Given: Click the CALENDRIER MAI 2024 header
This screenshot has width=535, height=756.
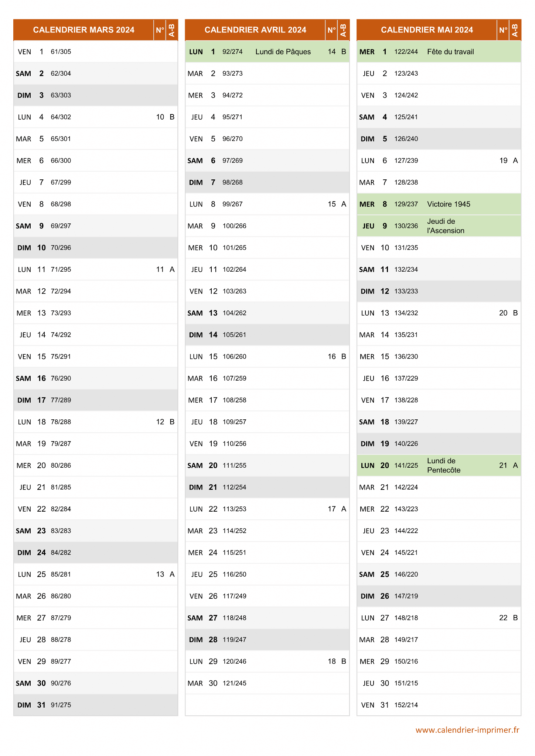Looking at the screenshot, I should click(427, 30).
